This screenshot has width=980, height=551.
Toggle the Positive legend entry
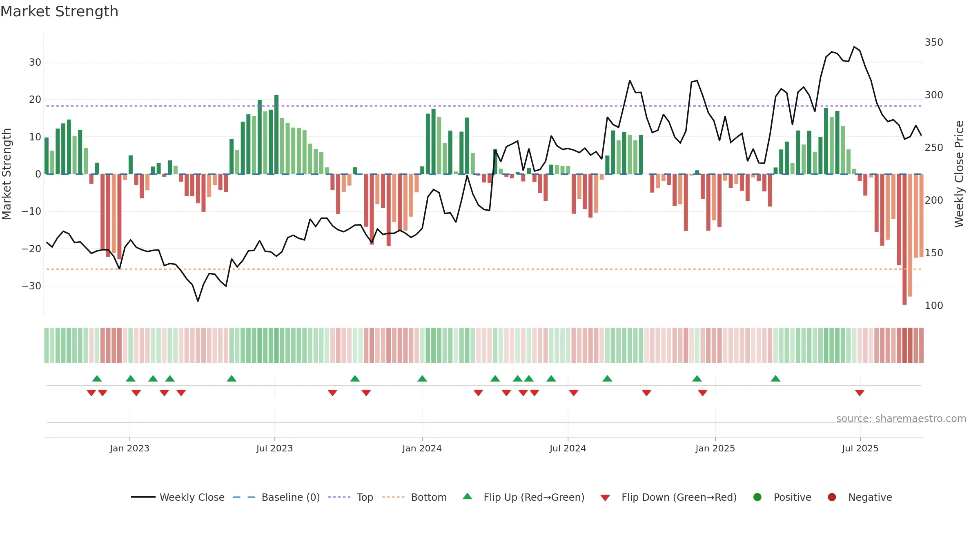tap(782, 497)
